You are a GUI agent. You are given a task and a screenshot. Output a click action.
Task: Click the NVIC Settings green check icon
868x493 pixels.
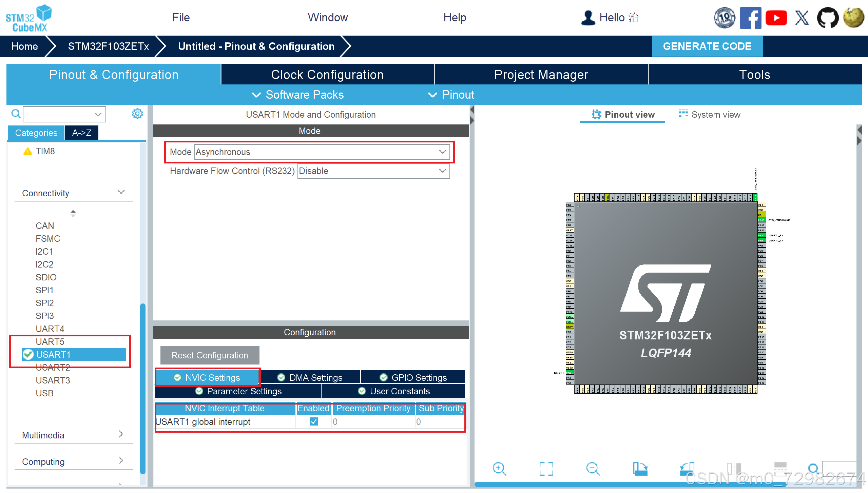point(178,377)
